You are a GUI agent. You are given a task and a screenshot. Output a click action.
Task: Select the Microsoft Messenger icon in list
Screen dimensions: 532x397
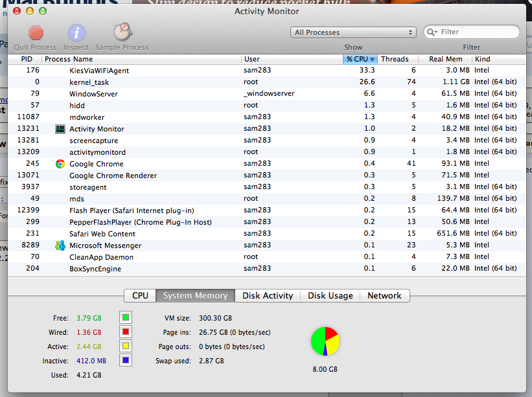pyautogui.click(x=60, y=245)
